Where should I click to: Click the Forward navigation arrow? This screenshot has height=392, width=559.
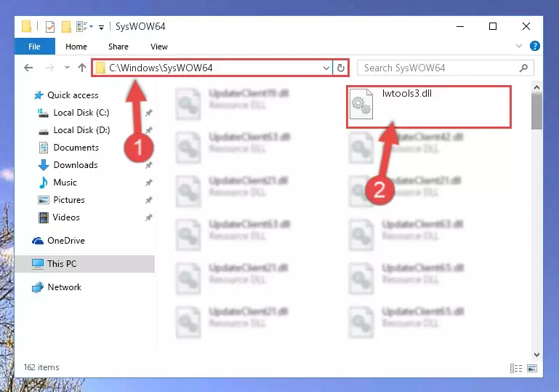coord(50,68)
